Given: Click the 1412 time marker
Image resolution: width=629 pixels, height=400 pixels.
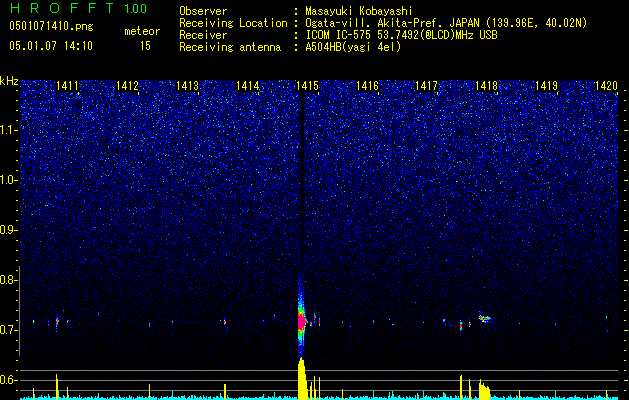Looking at the screenshot, I should tap(128, 86).
